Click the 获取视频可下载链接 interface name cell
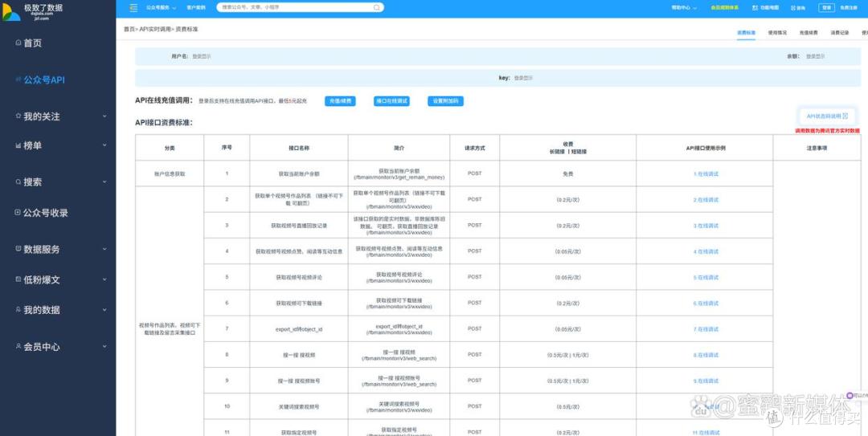Image resolution: width=868 pixels, height=436 pixels. coord(299,304)
